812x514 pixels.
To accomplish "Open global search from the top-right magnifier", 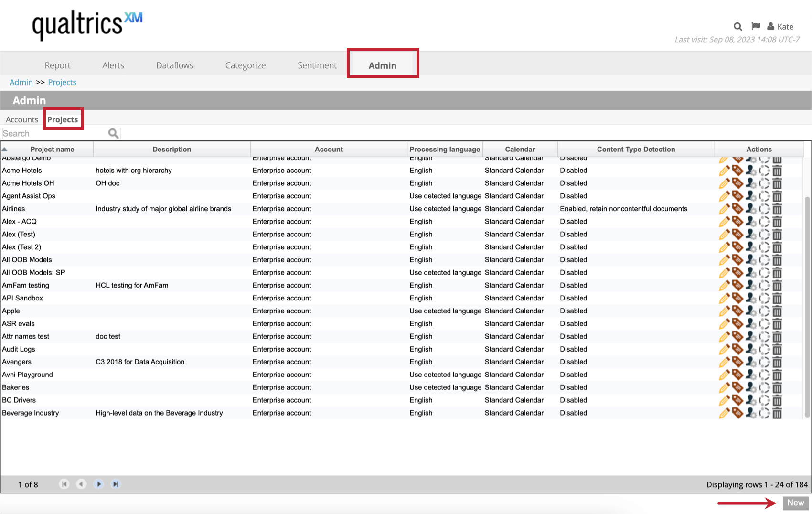I will click(x=737, y=26).
